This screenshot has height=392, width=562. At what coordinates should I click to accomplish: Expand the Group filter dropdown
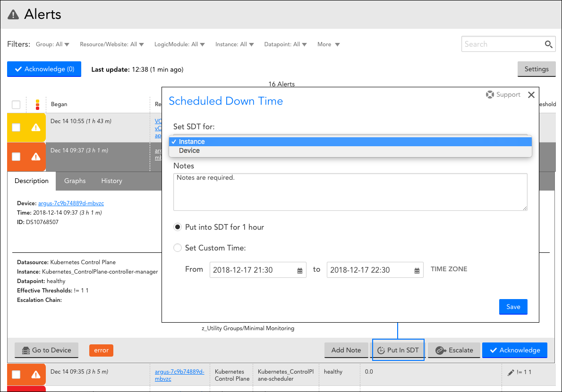coord(52,44)
